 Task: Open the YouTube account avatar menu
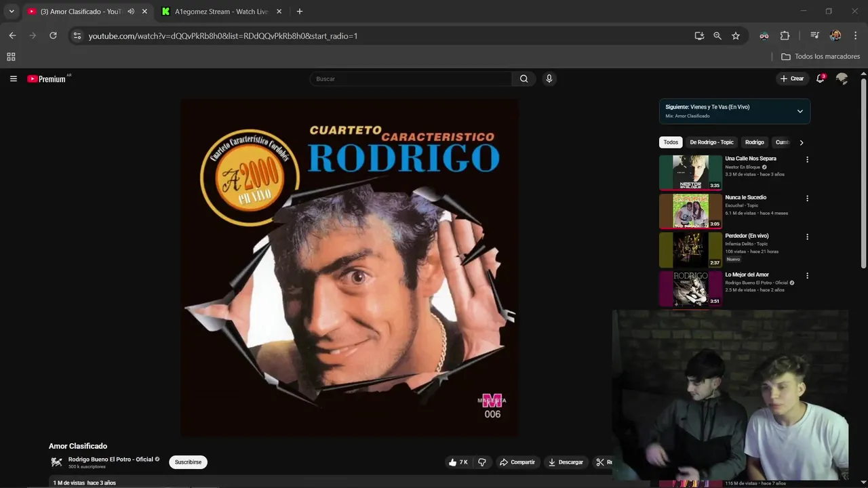coord(842,79)
